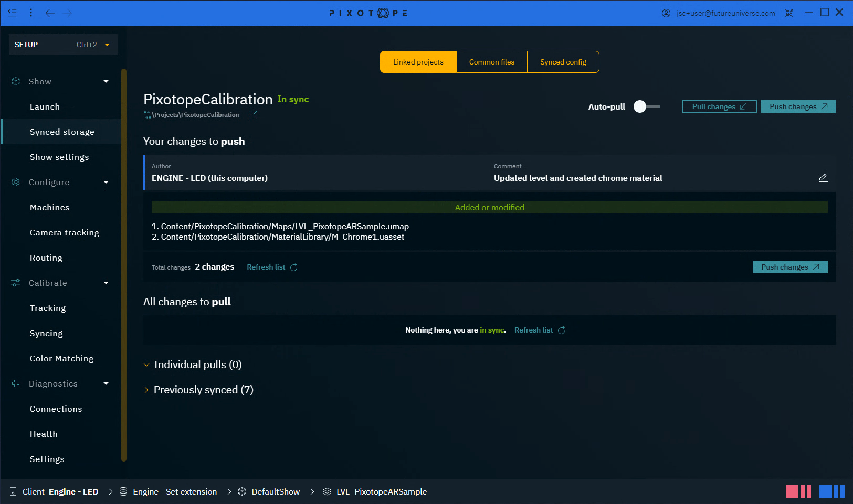Click the fullscreen toggle icon in title bar
853x504 pixels.
[789, 13]
